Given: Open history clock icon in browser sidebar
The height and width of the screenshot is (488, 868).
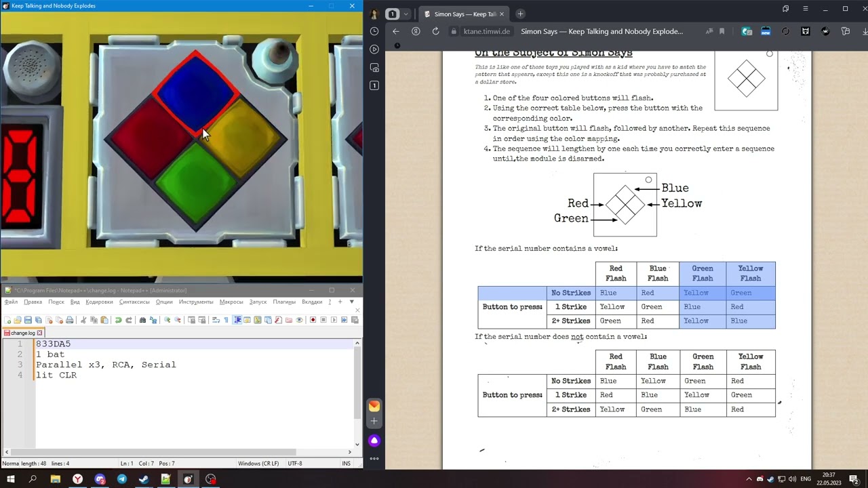Looking at the screenshot, I should [x=374, y=31].
